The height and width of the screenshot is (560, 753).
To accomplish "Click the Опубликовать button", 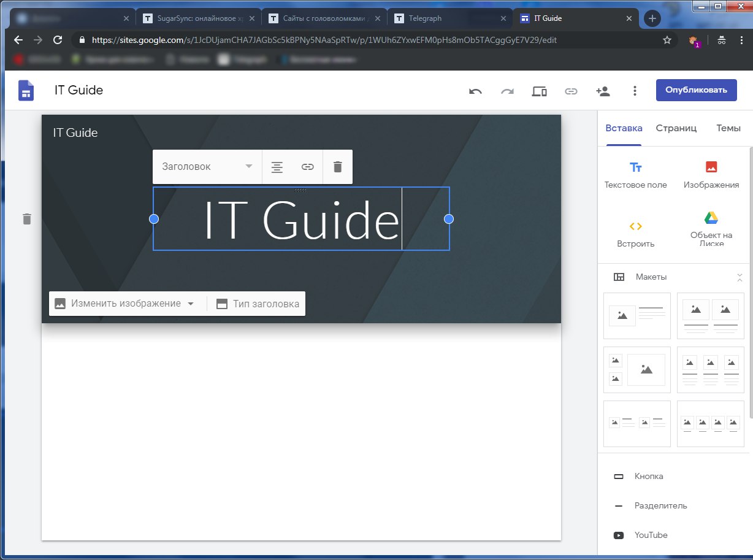I will coord(696,90).
